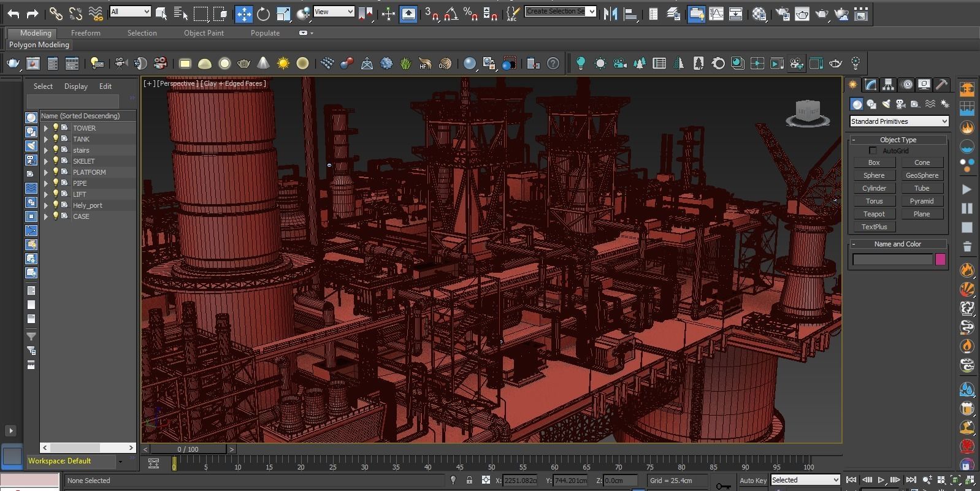Open the Select menu in Scene Explorer

(43, 86)
